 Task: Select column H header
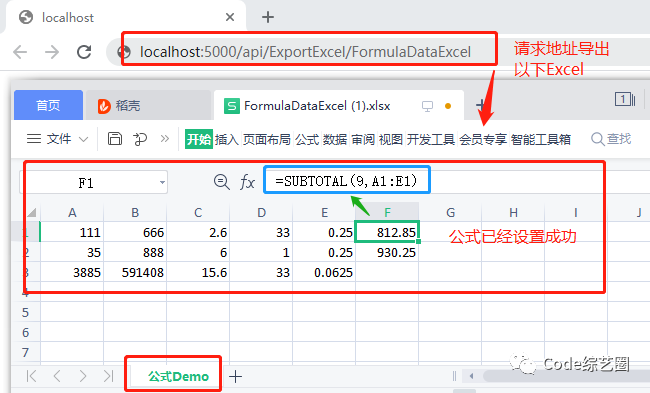tap(513, 213)
